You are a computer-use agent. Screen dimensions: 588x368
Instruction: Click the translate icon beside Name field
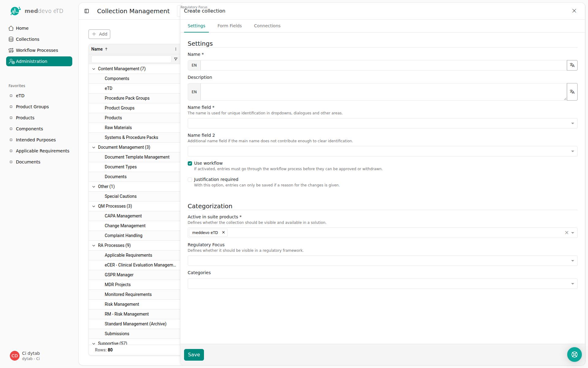tap(572, 65)
